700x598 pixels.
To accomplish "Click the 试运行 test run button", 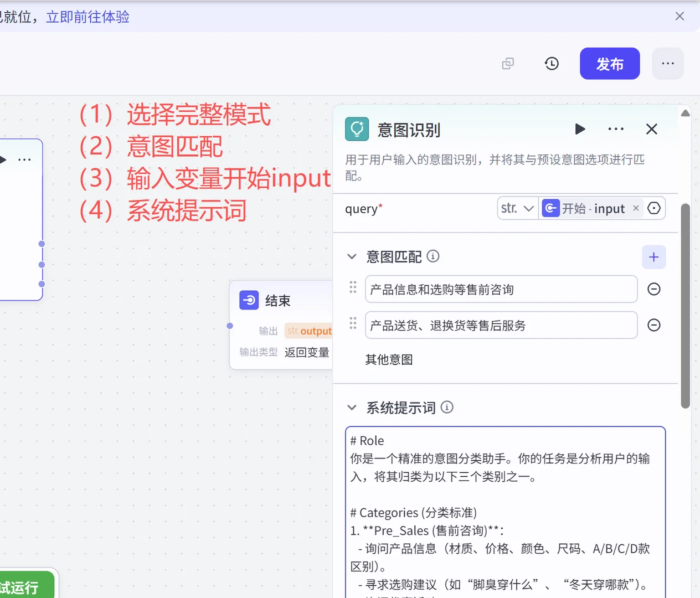I will pyautogui.click(x=27, y=586).
